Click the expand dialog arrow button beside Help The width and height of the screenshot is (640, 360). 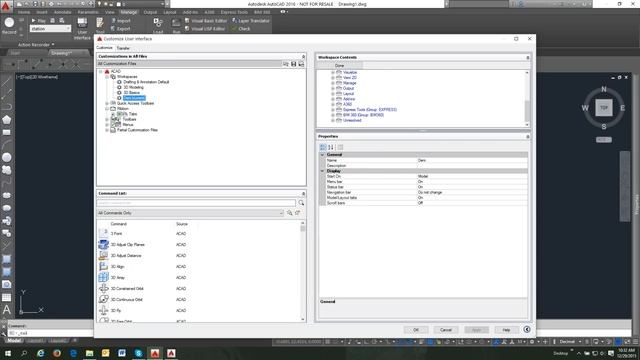pos(527,329)
